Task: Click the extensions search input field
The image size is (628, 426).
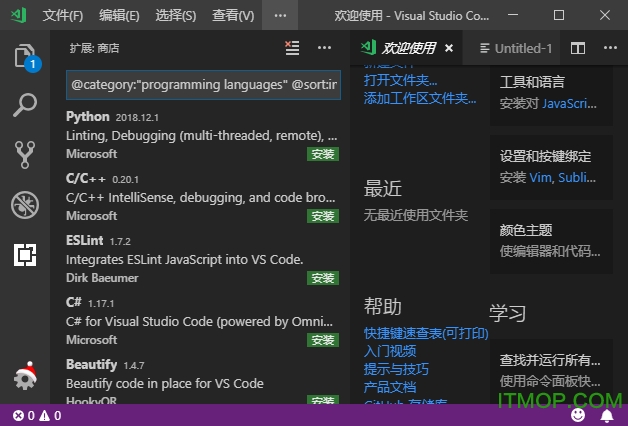Action: pyautogui.click(x=203, y=85)
